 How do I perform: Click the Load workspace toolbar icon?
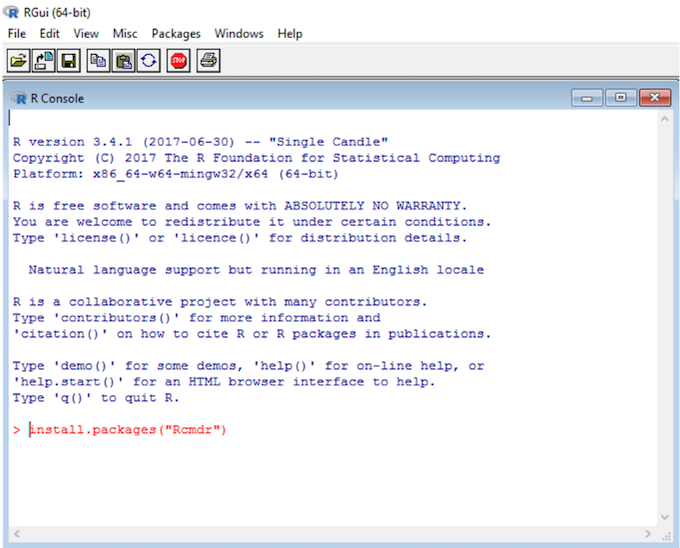click(43, 61)
